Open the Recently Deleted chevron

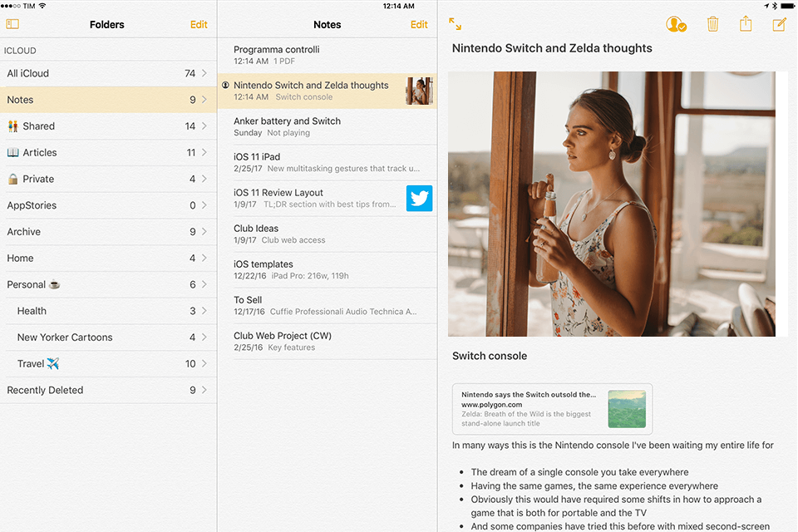pyautogui.click(x=204, y=390)
